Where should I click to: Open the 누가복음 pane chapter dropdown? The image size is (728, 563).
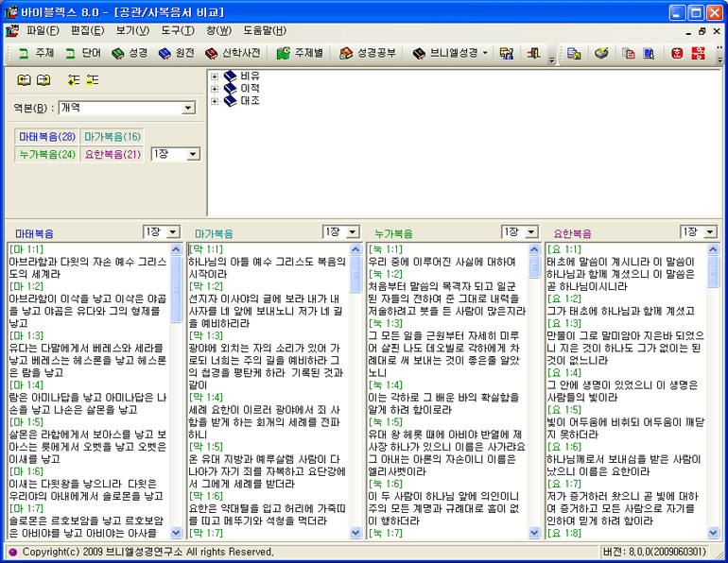(531, 231)
